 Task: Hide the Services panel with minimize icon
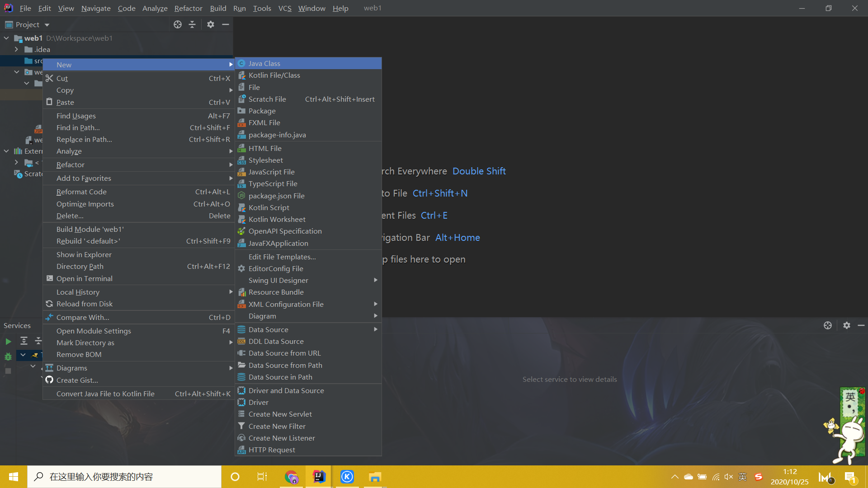pyautogui.click(x=861, y=325)
